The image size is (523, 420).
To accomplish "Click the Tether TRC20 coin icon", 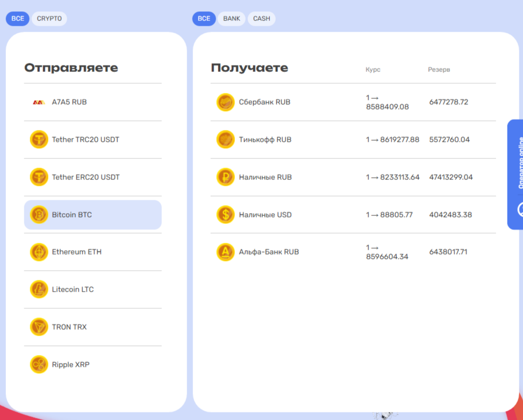I will tap(39, 139).
